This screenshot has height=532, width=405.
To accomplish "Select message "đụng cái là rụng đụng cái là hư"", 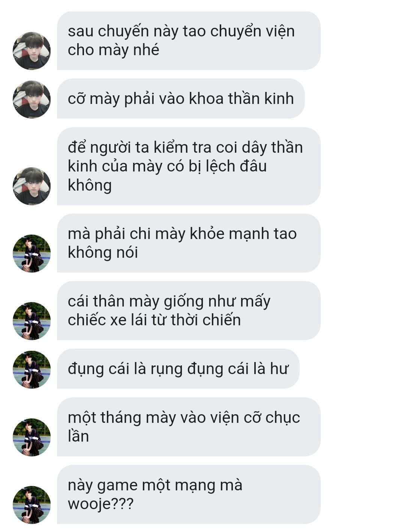I will (x=178, y=369).
